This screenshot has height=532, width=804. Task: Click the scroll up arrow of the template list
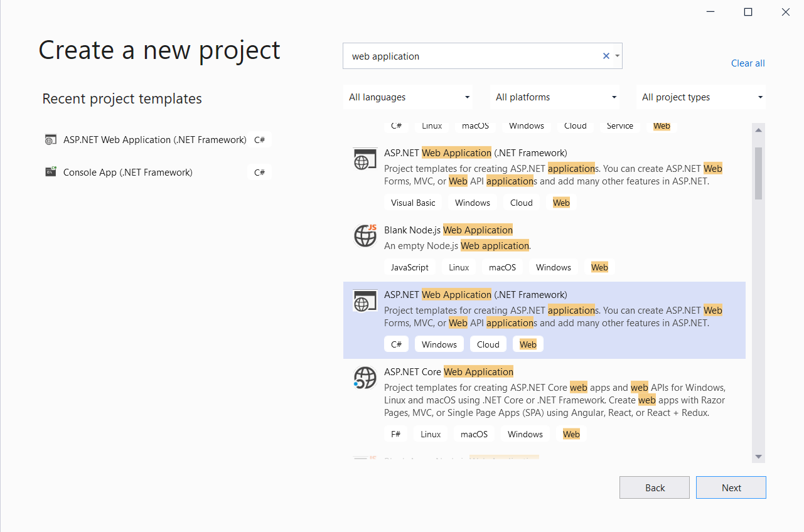(x=758, y=130)
